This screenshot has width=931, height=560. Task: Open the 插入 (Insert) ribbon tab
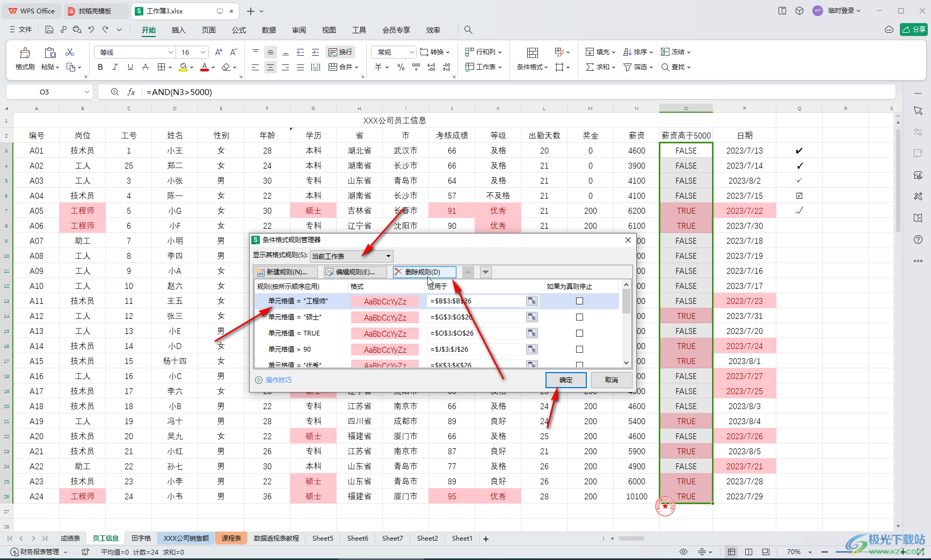pyautogui.click(x=178, y=30)
